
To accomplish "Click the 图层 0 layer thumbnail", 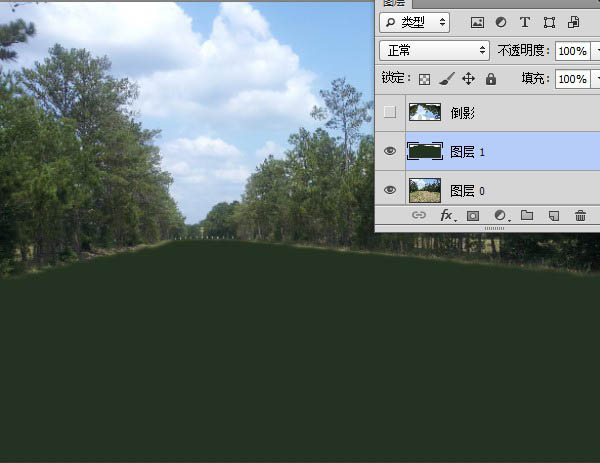I will pyautogui.click(x=425, y=190).
